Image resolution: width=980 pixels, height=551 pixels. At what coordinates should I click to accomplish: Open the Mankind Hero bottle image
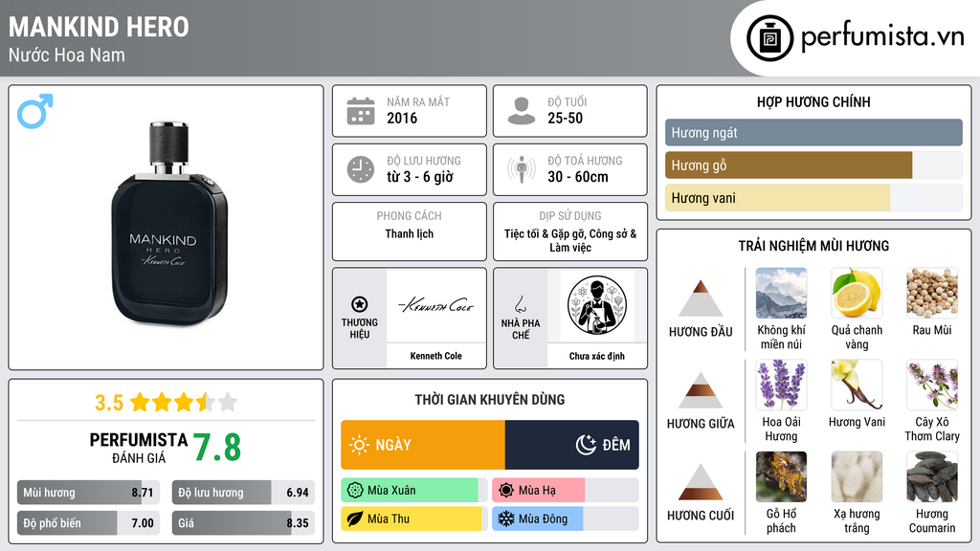click(169, 224)
